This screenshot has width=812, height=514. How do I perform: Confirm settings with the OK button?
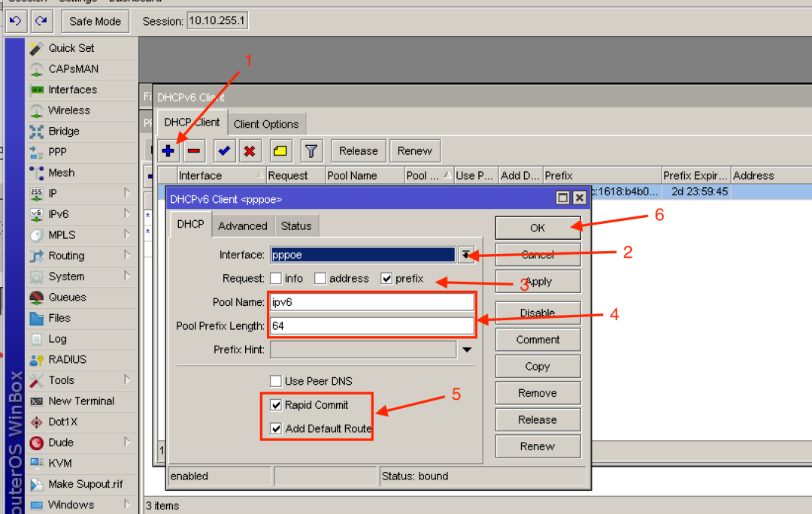538,227
